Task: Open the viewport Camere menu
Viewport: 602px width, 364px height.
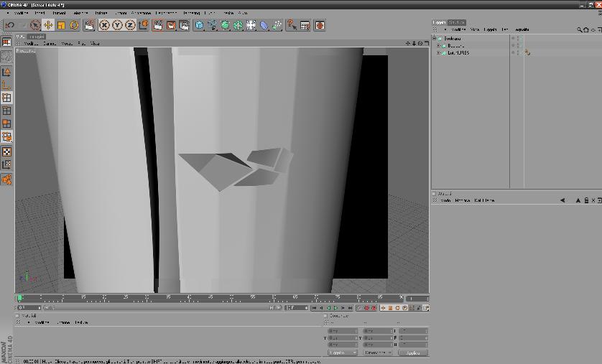Action: [50, 44]
